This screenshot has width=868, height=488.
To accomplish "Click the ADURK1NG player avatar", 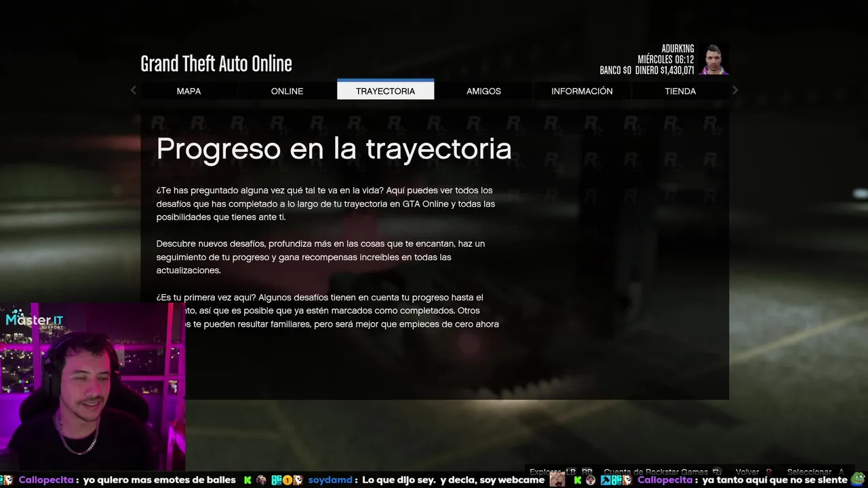I will [713, 60].
